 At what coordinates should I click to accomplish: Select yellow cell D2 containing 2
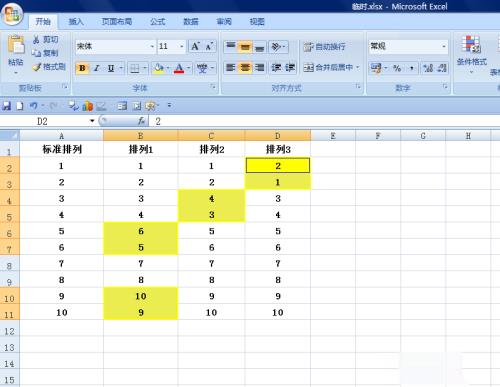click(x=278, y=166)
